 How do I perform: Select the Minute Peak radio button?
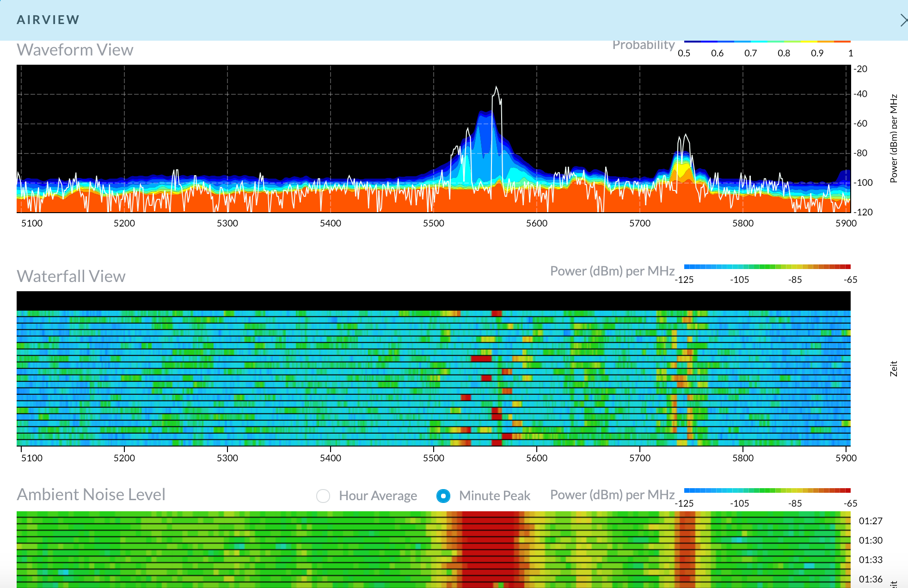click(443, 496)
